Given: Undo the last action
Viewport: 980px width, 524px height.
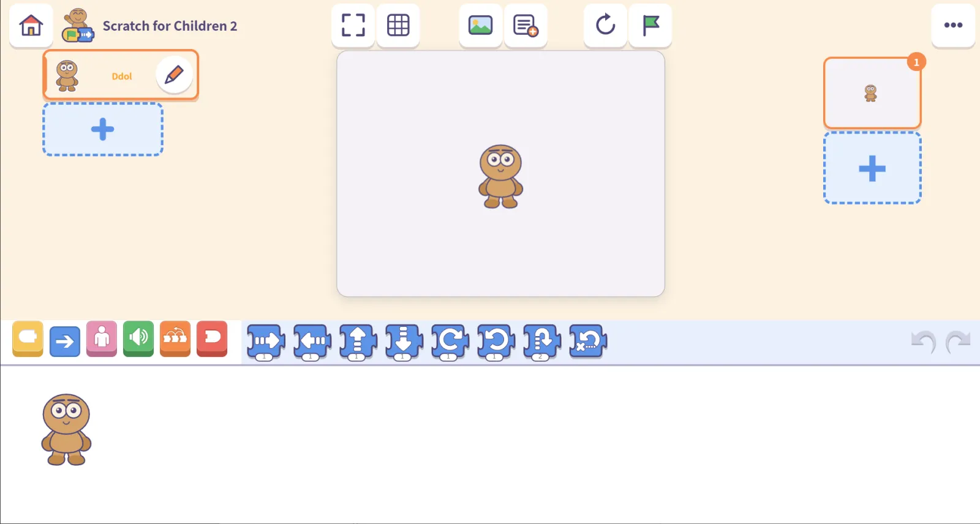Looking at the screenshot, I should point(924,342).
